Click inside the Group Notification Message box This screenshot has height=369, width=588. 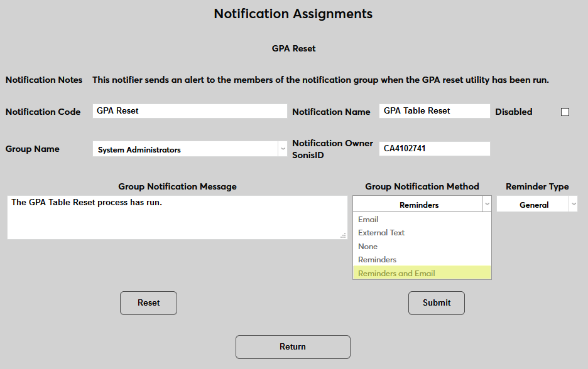(x=177, y=217)
